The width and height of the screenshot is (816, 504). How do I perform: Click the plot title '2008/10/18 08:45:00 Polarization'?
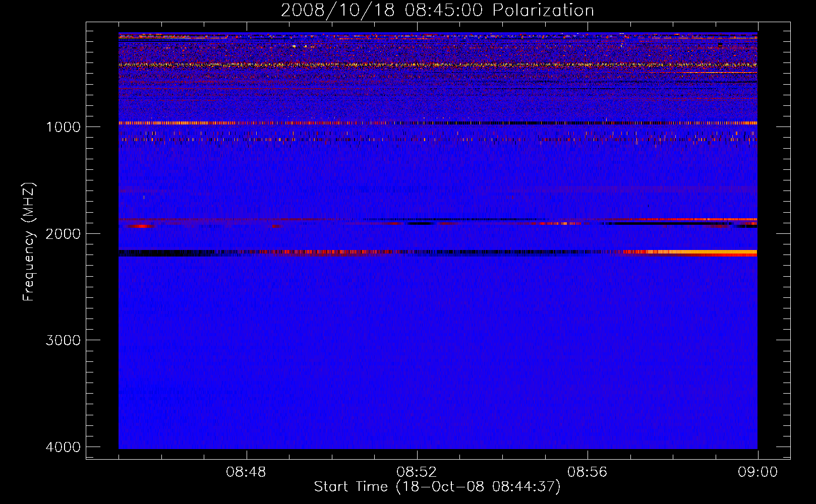(437, 11)
